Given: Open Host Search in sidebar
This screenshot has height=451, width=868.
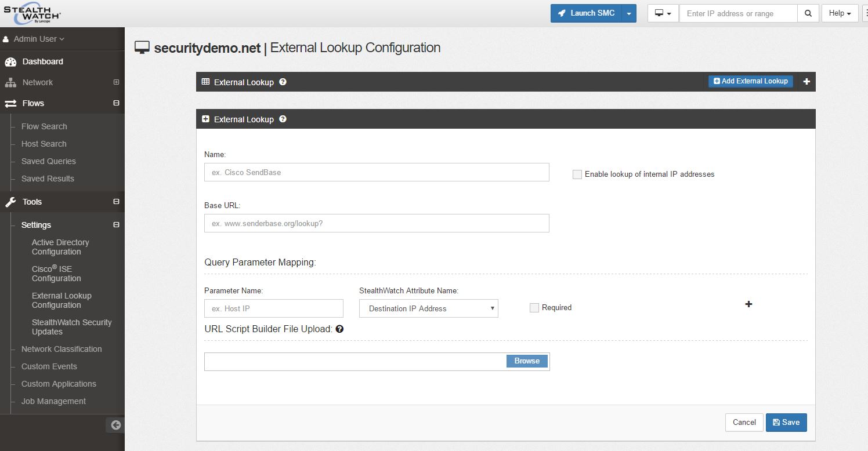Looking at the screenshot, I should (44, 144).
